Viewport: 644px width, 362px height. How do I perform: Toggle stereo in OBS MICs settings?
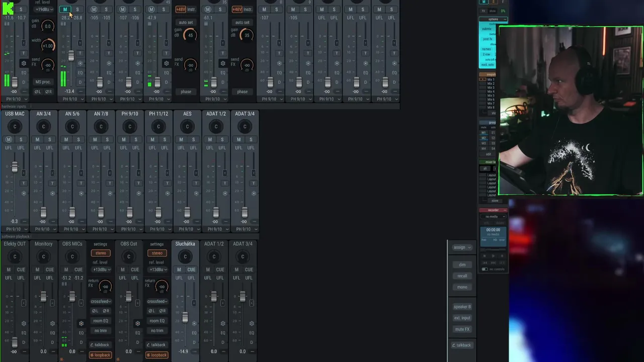click(x=101, y=253)
